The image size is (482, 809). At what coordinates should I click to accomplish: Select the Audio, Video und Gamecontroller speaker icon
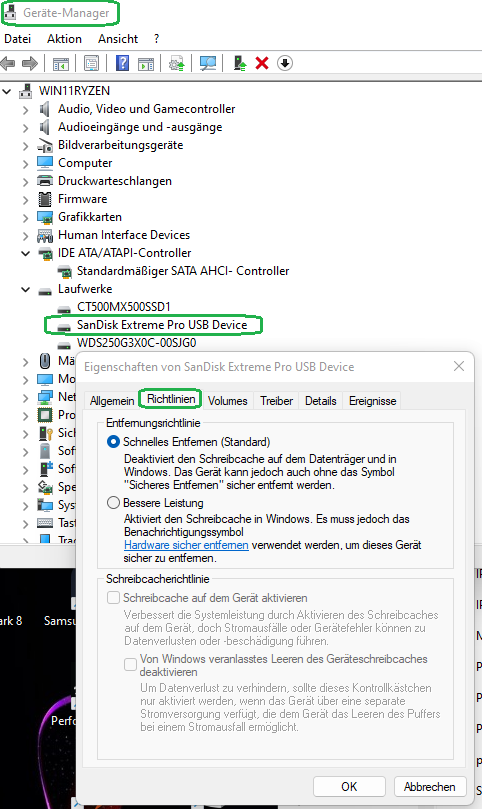(45, 109)
